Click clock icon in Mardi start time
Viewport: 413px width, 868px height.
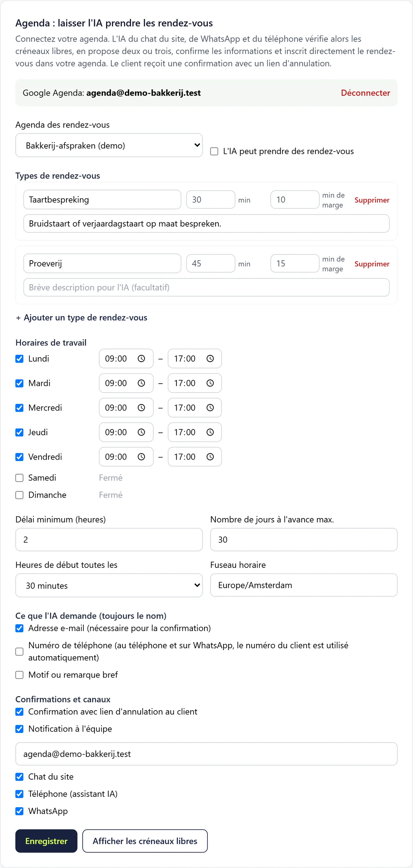click(x=141, y=383)
